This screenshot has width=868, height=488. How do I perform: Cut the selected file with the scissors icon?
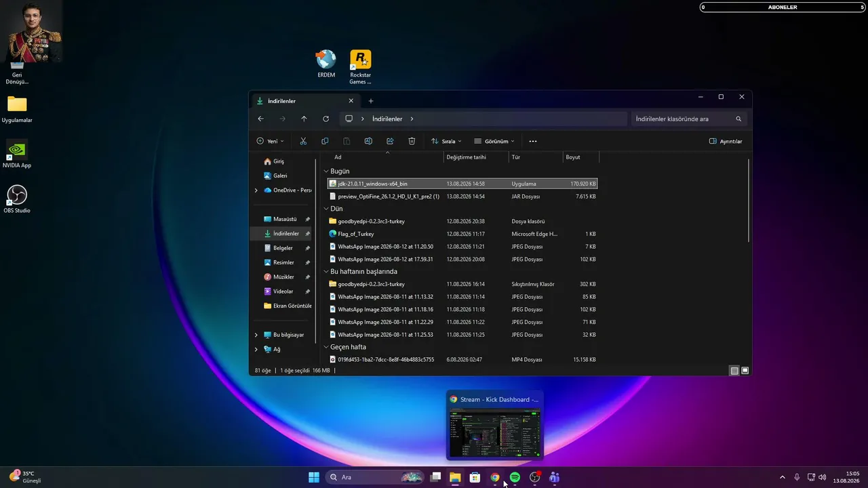(x=303, y=141)
